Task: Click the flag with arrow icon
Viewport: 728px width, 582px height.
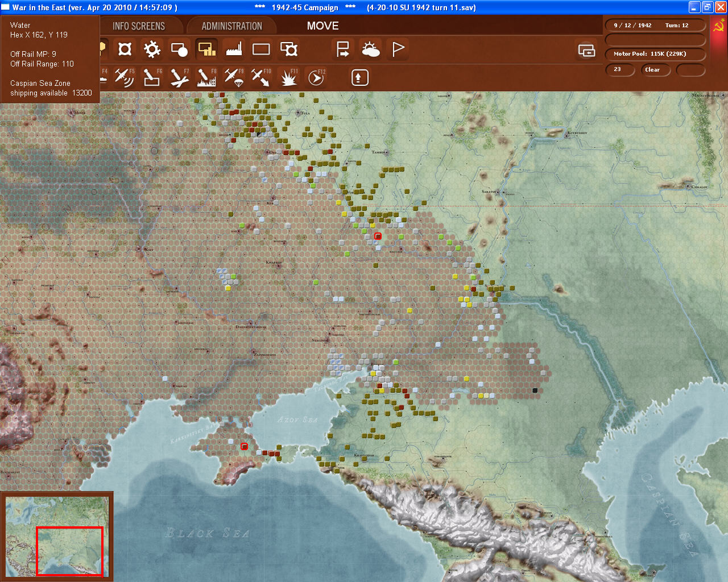Action: click(343, 49)
